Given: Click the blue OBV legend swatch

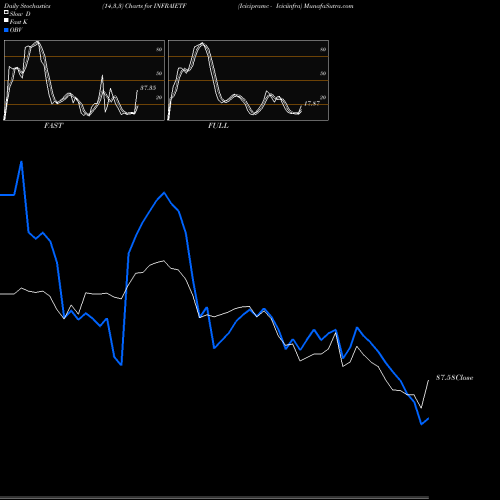Looking at the screenshot, I should (6, 30).
